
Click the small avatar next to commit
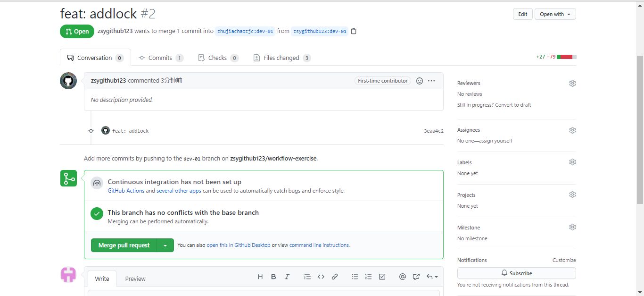coord(106,130)
